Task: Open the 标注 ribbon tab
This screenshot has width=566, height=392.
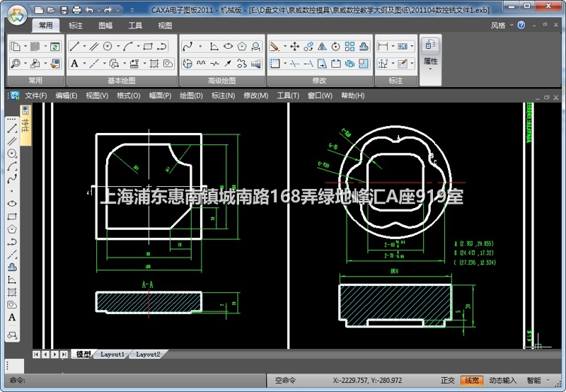Action: (76, 25)
